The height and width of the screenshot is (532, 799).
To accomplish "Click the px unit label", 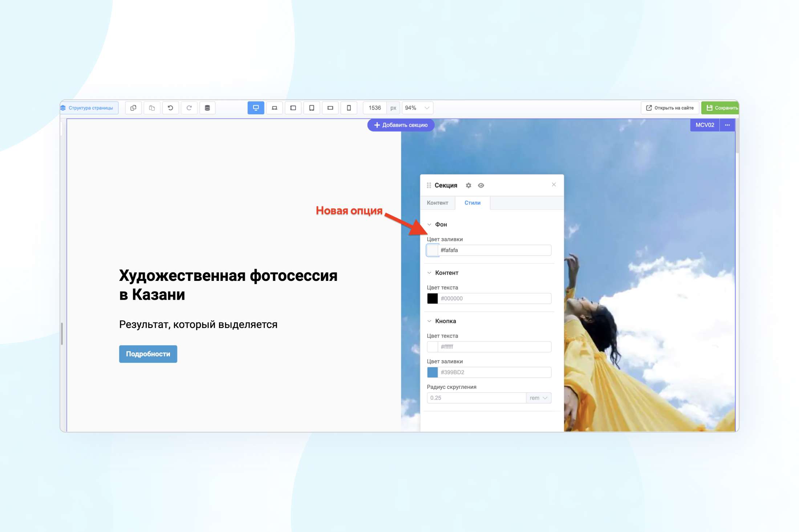I will (393, 108).
